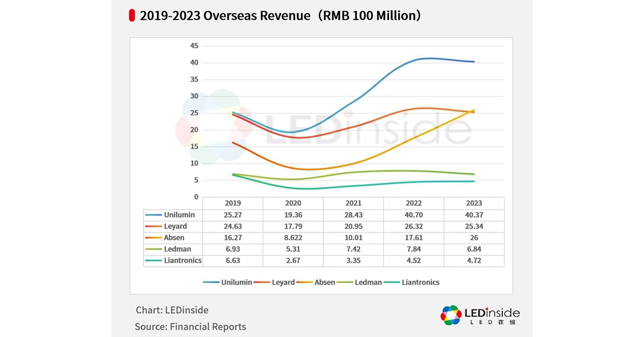This screenshot has width=644, height=337.
Task: Click the Liantronics row label in the data table
Action: pyautogui.click(x=183, y=260)
